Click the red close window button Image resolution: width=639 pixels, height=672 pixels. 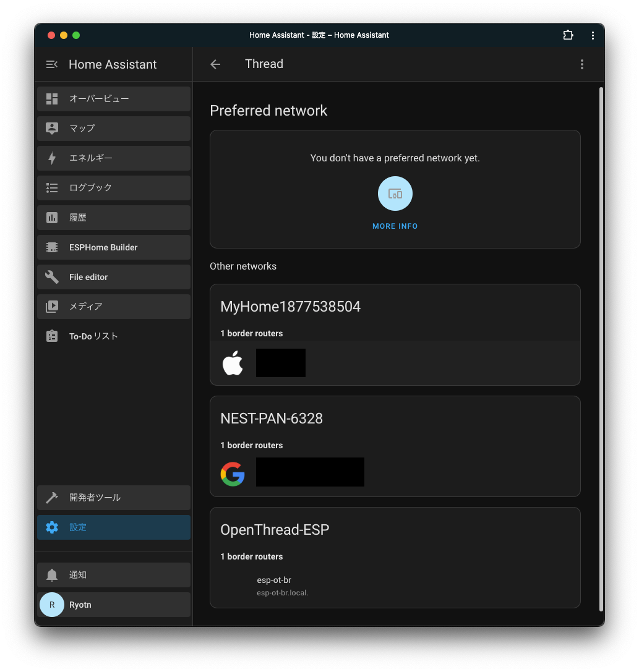click(51, 35)
